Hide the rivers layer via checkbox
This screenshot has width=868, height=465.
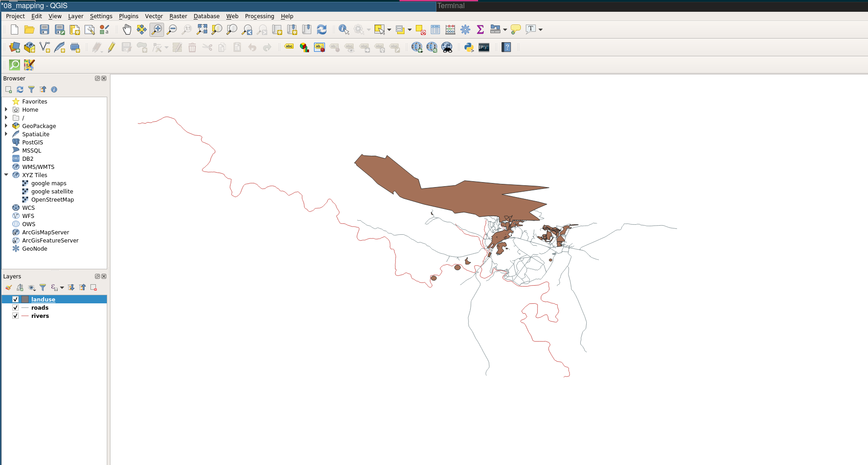click(15, 316)
